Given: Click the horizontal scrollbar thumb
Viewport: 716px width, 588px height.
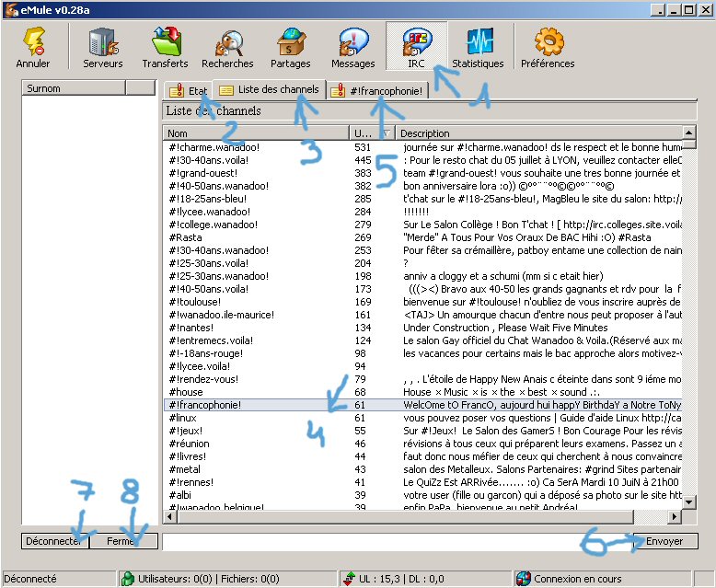Looking at the screenshot, I should tap(406, 517).
